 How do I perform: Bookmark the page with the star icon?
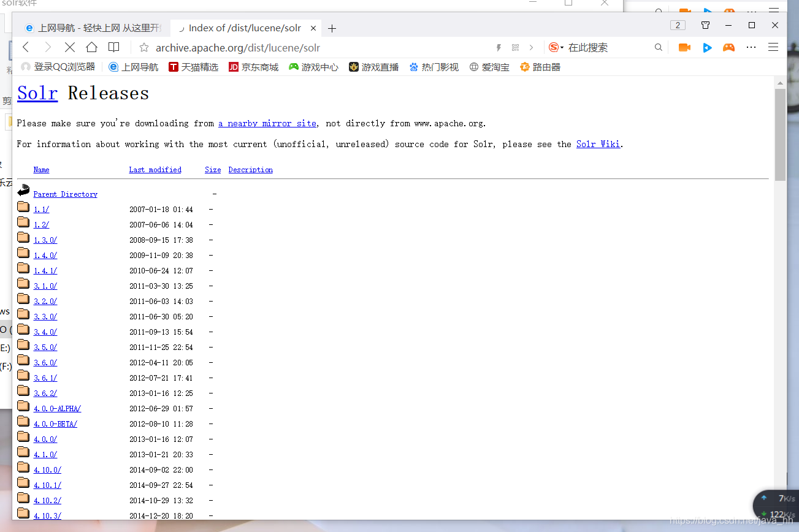[x=144, y=48]
